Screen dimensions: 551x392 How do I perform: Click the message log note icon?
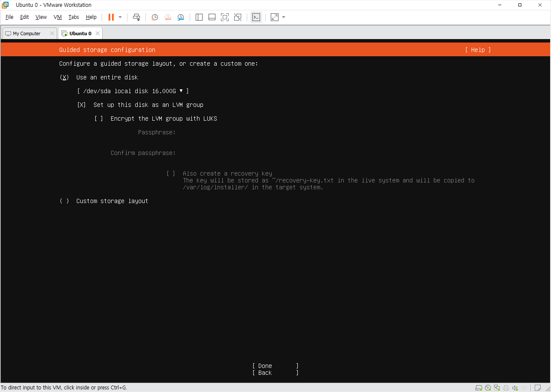click(x=538, y=388)
